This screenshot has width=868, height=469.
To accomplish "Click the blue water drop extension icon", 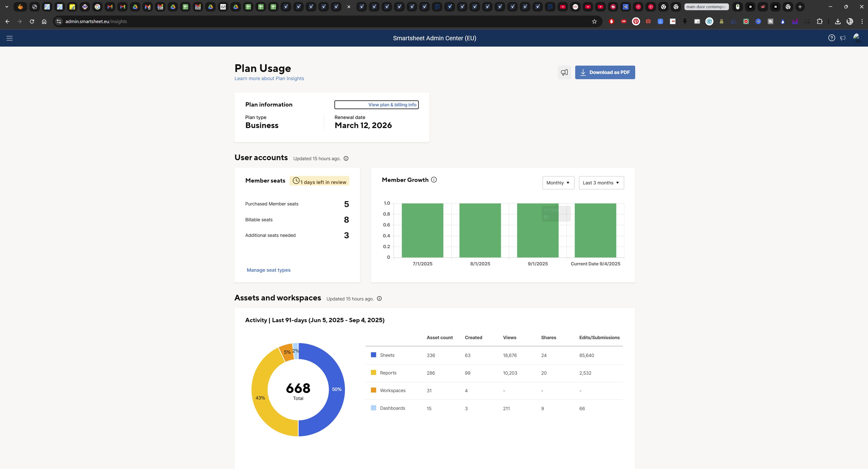I will [x=783, y=21].
